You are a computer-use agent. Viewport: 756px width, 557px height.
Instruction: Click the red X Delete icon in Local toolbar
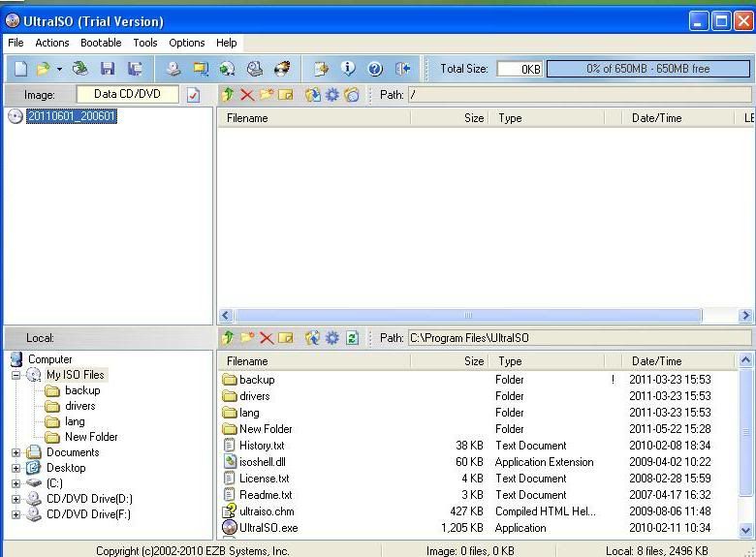click(267, 338)
